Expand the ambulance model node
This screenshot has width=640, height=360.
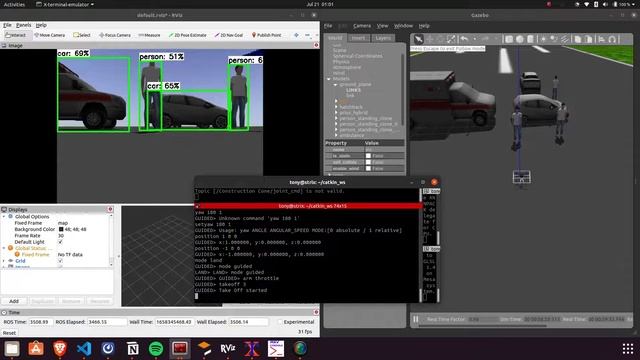336,135
